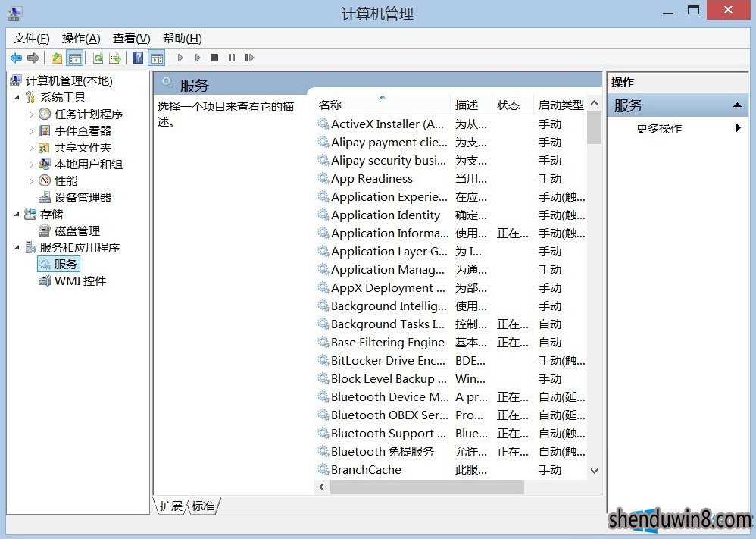Select 本地用户和组 in the tree
Viewport: 756px width, 539px height.
coord(88,165)
